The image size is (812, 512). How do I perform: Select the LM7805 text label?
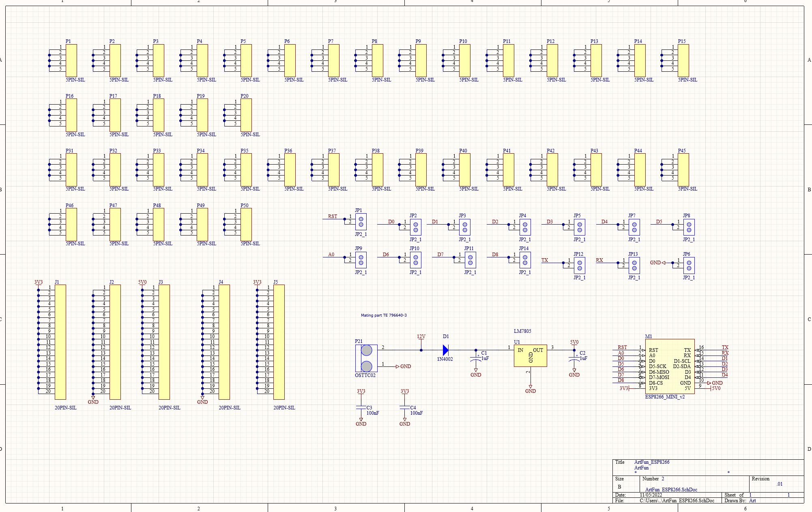pyautogui.click(x=522, y=331)
